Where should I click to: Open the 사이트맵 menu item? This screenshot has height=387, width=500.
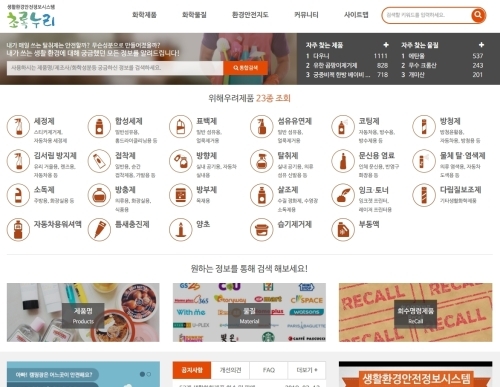356,15
